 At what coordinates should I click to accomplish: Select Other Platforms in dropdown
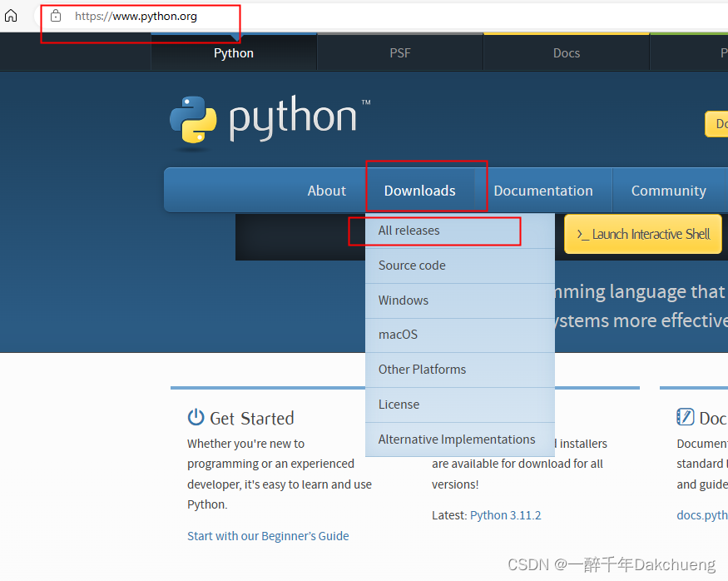click(460, 370)
